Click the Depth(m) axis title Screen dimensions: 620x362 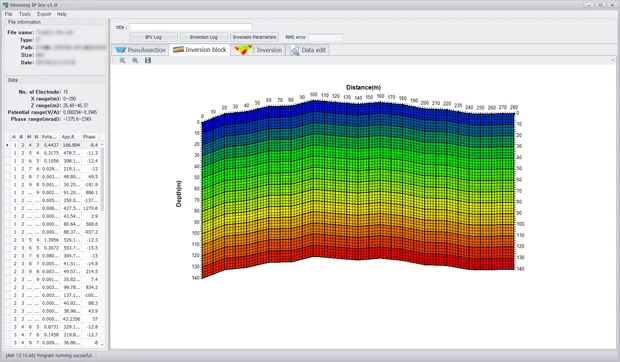click(x=179, y=194)
